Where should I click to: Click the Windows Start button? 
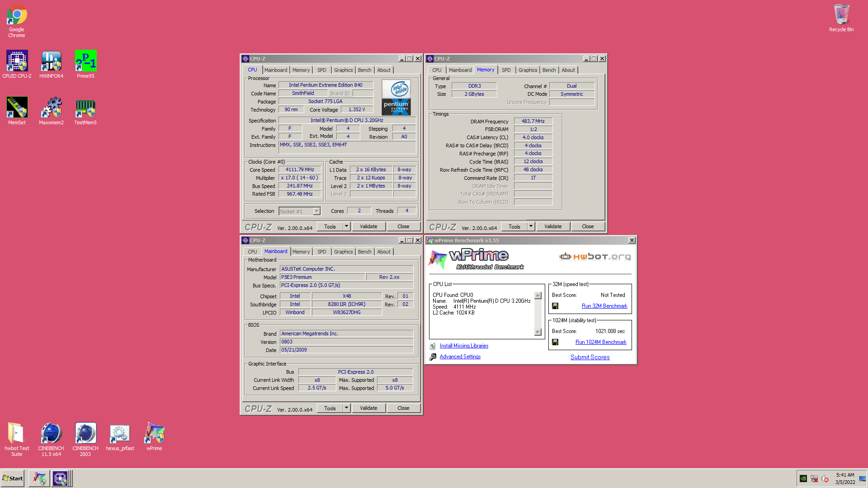coord(13,479)
